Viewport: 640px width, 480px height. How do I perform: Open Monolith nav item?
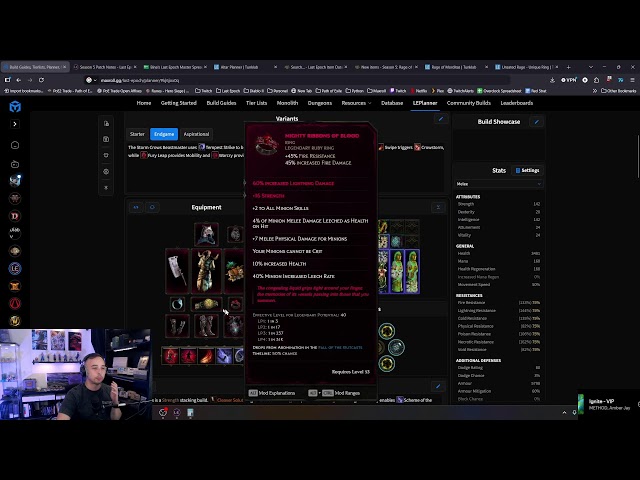287,103
